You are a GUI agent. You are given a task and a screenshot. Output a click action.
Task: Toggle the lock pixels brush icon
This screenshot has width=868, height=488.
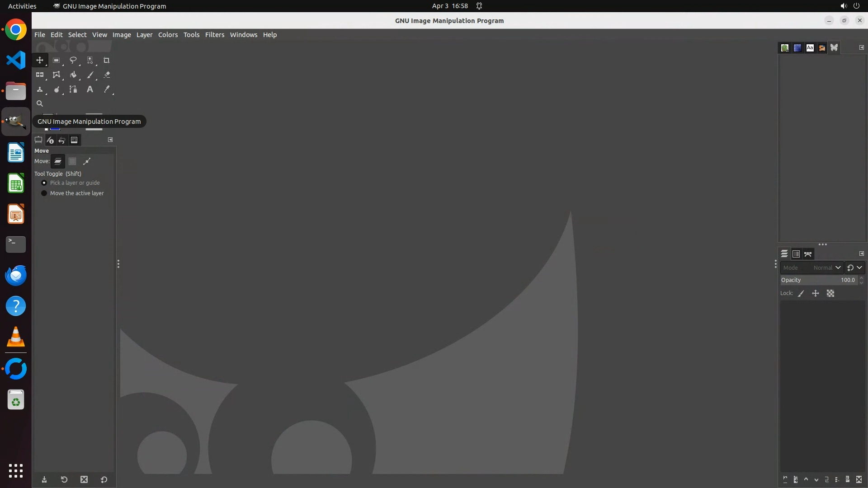tap(801, 294)
